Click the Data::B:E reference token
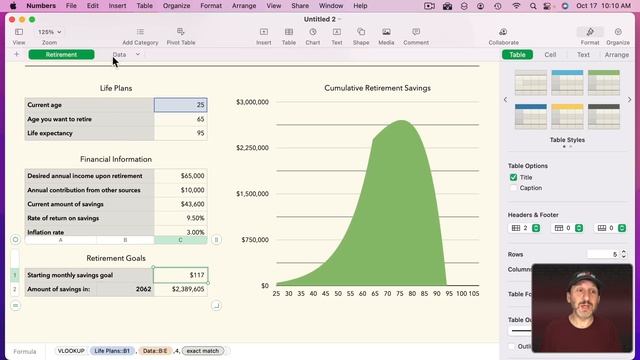Image resolution: width=640 pixels, height=360 pixels. coord(155,351)
